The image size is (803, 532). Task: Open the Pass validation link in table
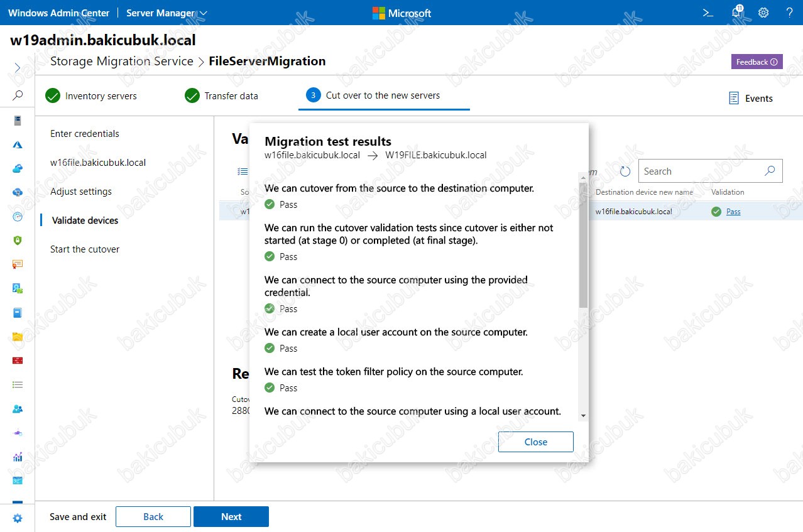click(x=733, y=212)
